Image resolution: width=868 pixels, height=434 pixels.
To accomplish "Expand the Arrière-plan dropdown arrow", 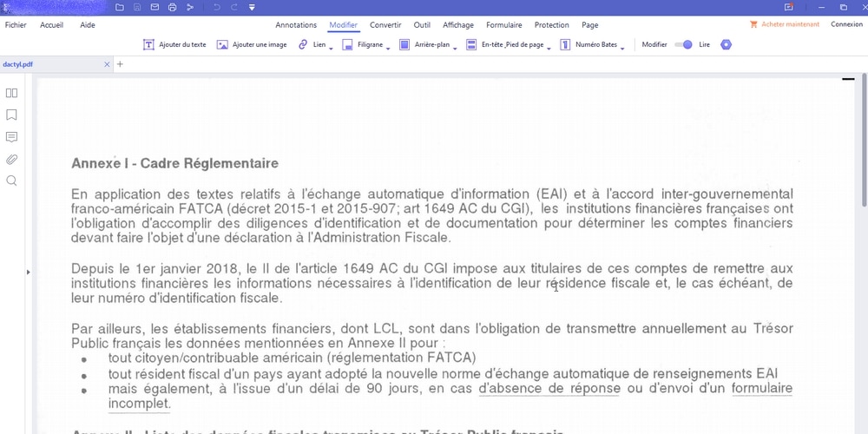I will 455,49.
